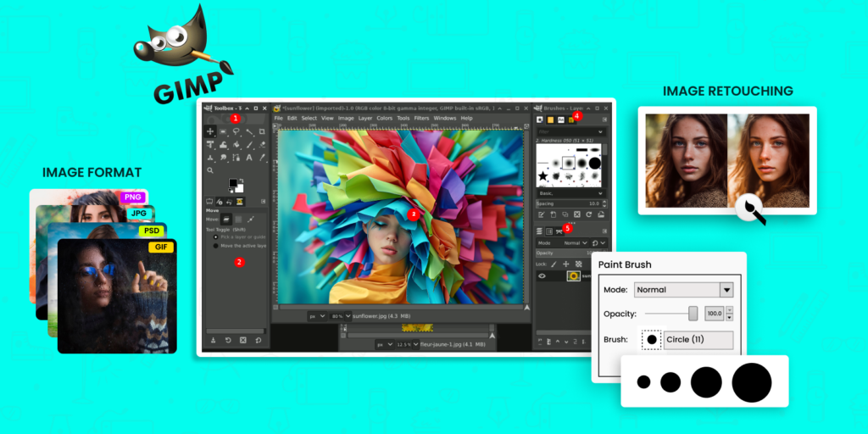
Task: Toggle Quick Mask at canvas bottom-left corner
Action: pyautogui.click(x=275, y=306)
